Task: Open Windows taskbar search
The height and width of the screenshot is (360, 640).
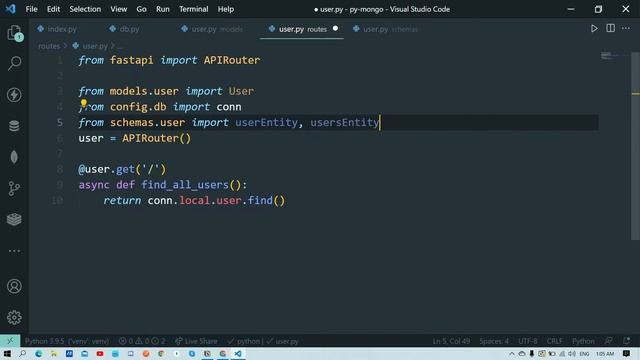Action: (x=22, y=353)
